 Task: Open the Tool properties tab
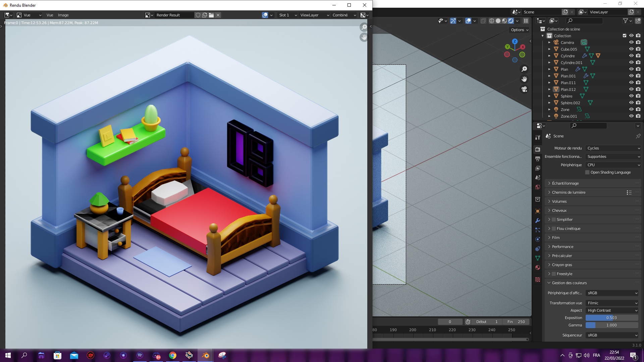(538, 137)
